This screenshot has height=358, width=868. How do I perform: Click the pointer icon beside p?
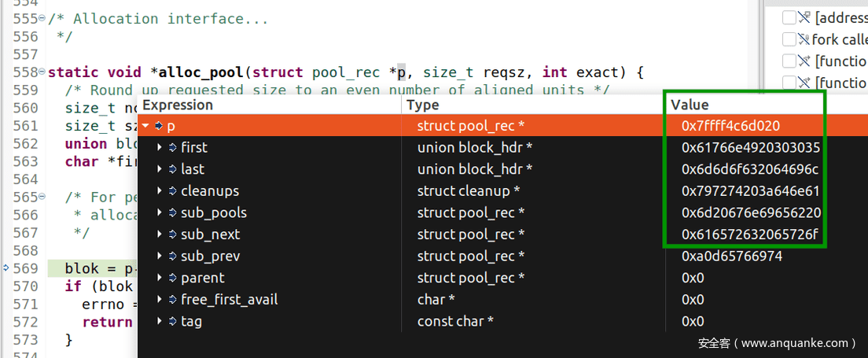[159, 126]
